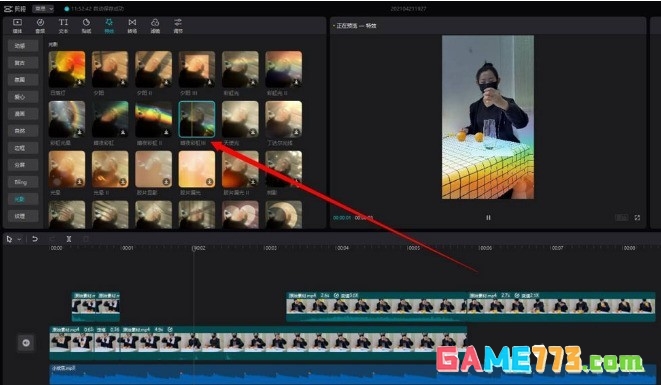Download the 夕阳 effect via its icon
661x385 pixels.
pos(123,82)
